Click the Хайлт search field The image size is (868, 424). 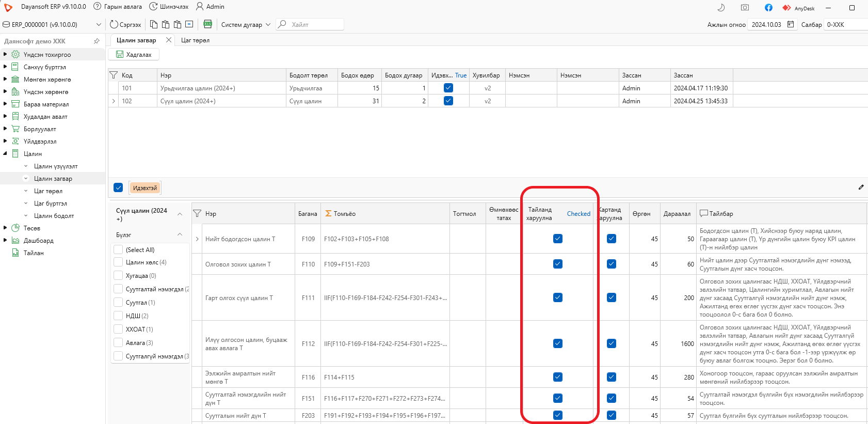[x=310, y=24]
